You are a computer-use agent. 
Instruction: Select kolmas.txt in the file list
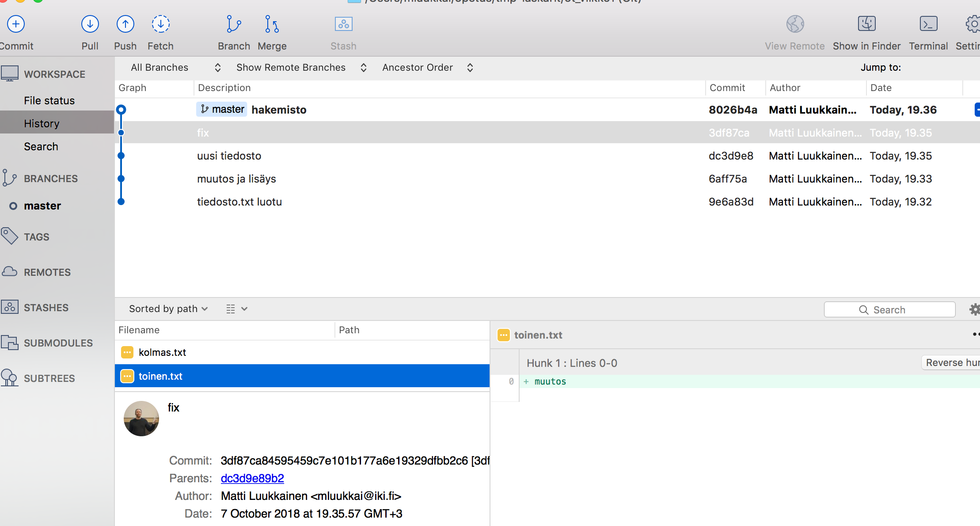(x=162, y=352)
